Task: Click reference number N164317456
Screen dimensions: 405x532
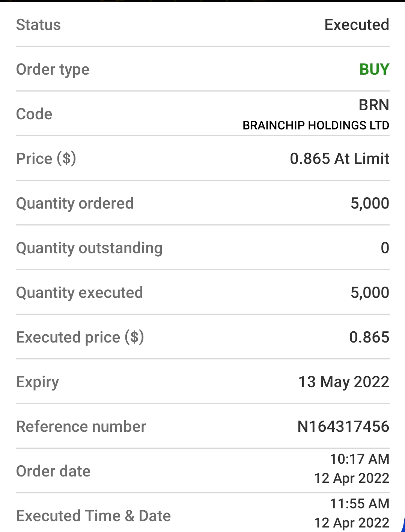Action: [343, 427]
